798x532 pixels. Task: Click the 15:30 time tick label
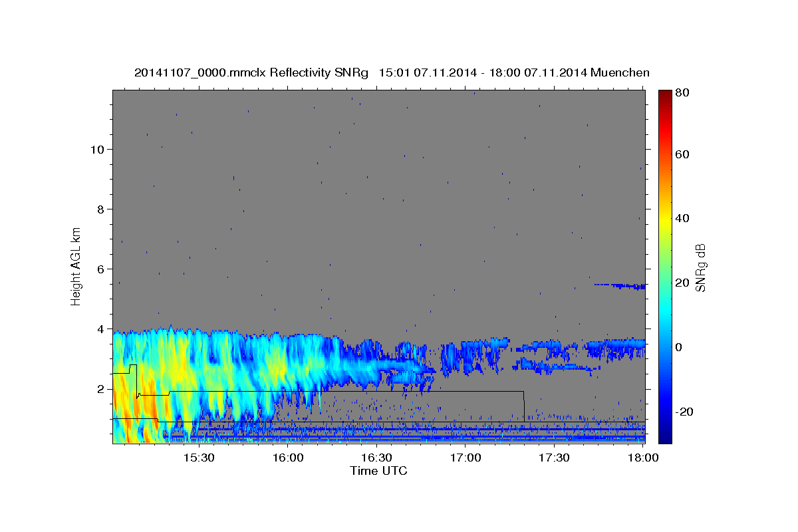click(198, 458)
